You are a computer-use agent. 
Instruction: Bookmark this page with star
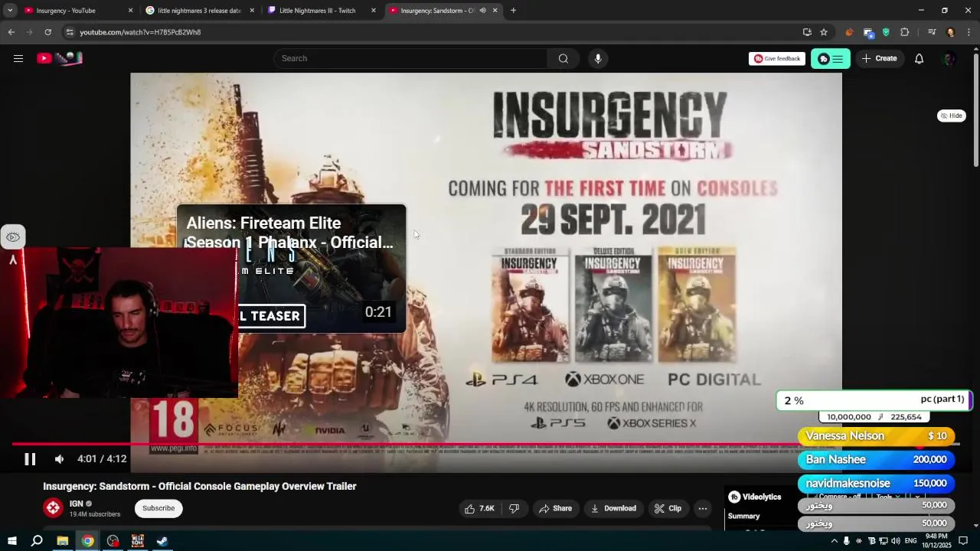click(x=824, y=32)
